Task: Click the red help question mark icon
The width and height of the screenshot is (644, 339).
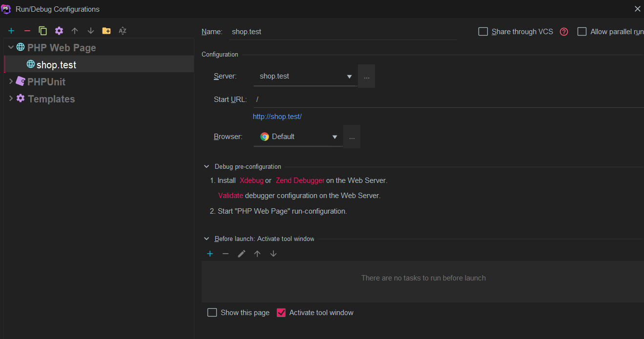Action: point(564,32)
